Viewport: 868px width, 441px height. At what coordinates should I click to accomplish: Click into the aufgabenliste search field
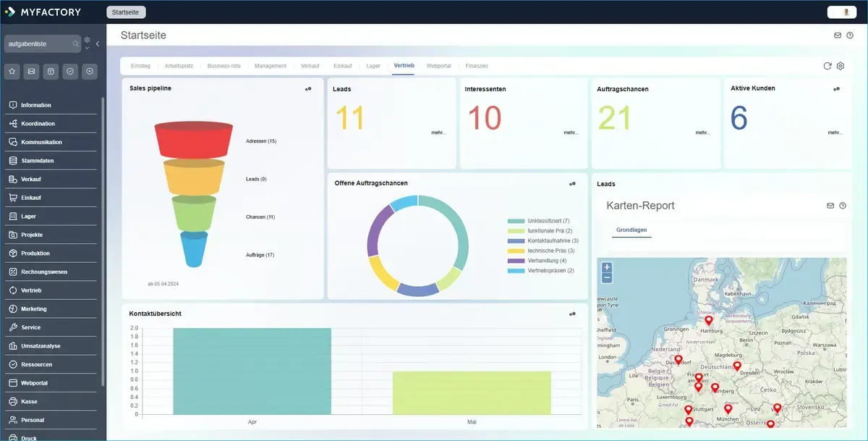38,44
